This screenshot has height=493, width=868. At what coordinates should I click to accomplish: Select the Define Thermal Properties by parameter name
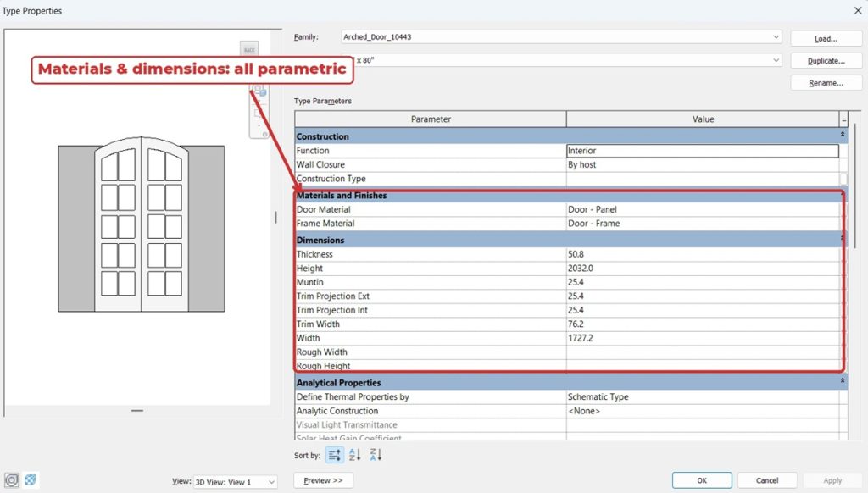coord(353,396)
